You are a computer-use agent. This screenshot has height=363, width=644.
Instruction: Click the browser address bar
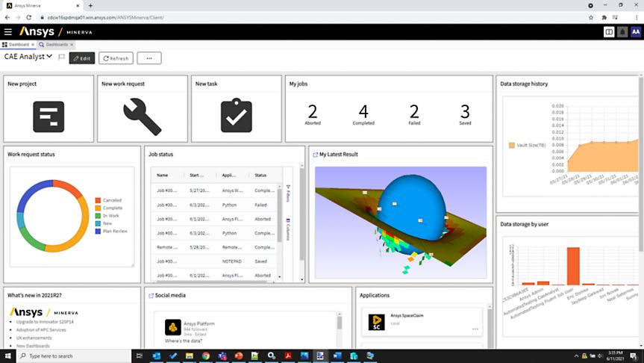(x=312, y=17)
